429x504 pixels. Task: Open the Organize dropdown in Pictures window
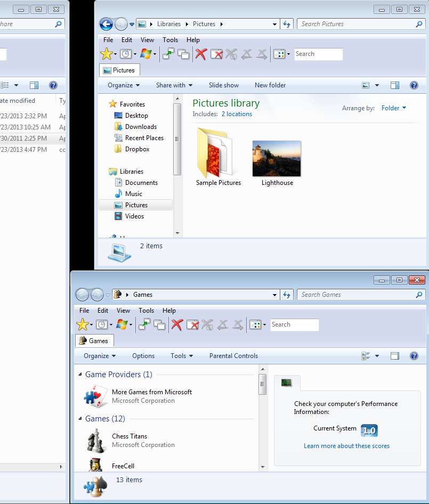click(124, 85)
